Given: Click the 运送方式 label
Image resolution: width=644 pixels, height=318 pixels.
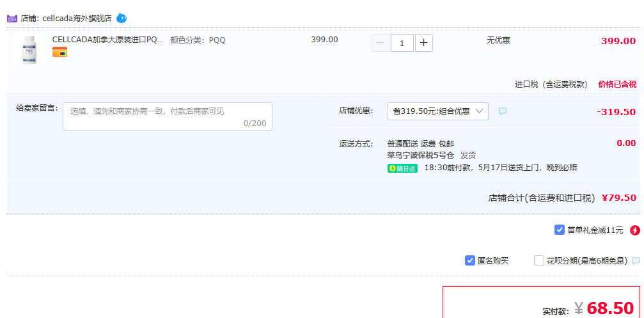Looking at the screenshot, I should (356, 144).
